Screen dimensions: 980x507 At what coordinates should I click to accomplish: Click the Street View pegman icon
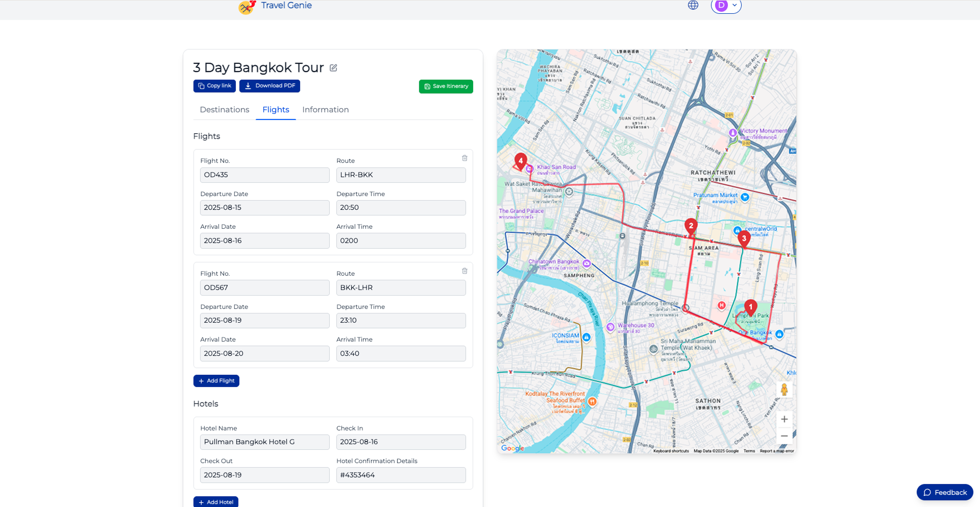(785, 390)
